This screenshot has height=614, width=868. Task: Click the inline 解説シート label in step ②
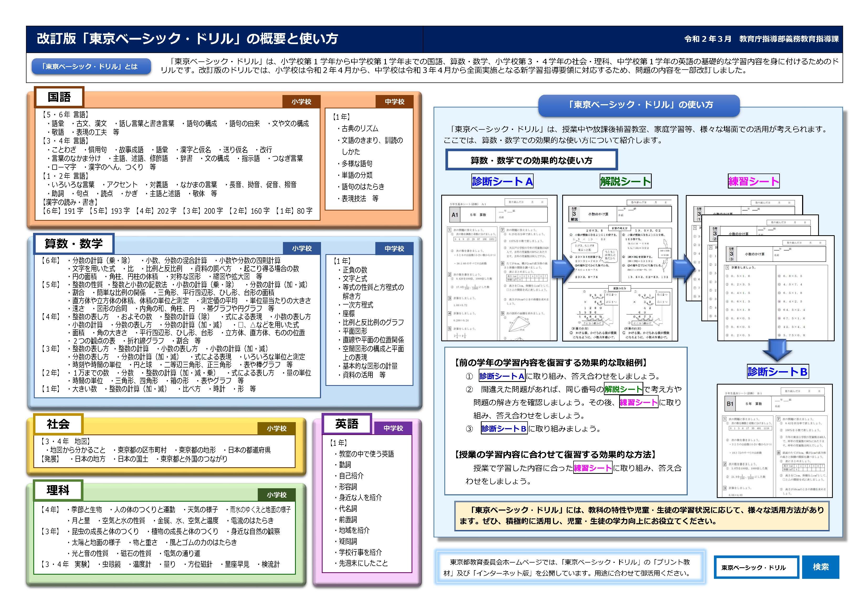coord(623,389)
